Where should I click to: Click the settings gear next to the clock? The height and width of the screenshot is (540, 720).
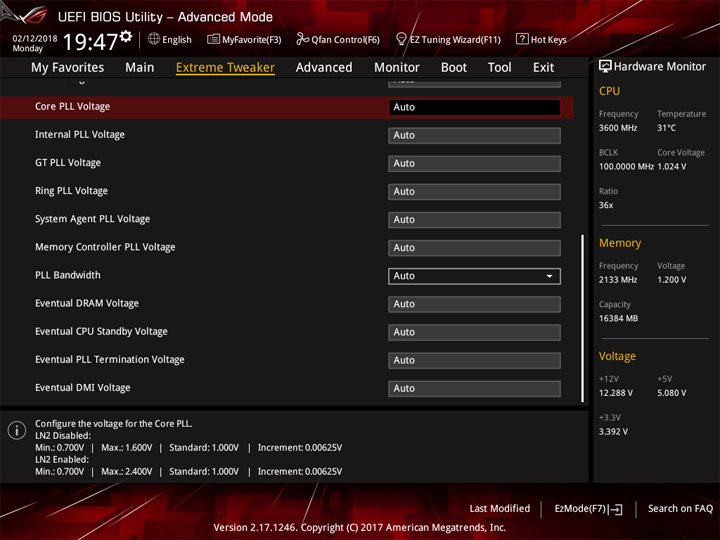(x=126, y=37)
